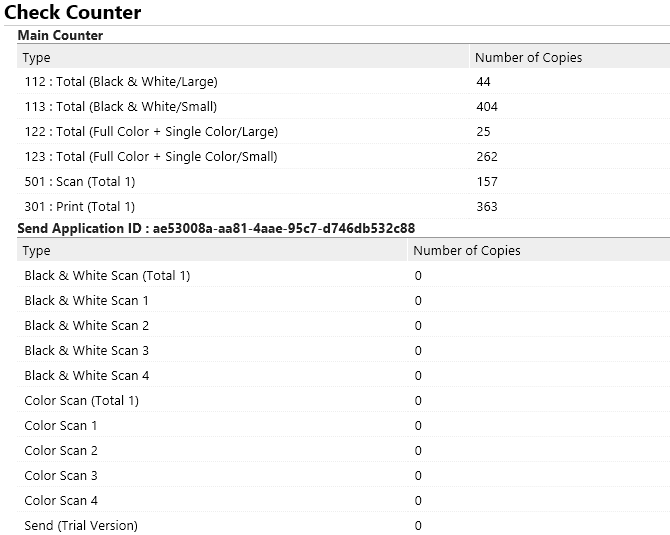Screen dimensions: 670x535
Task: Click the copies value 404
Action: point(487,107)
